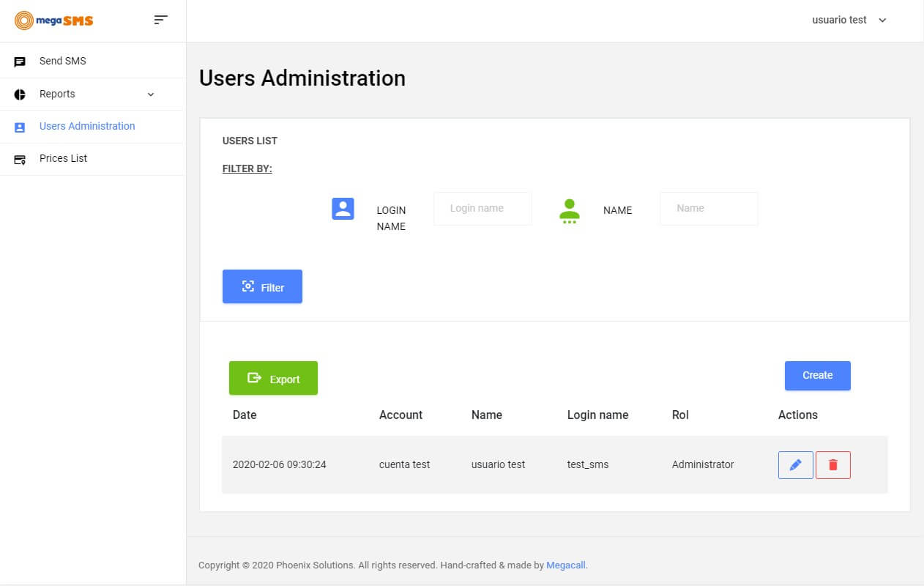Click the Prices List card icon
This screenshot has width=924, height=586.
point(20,159)
